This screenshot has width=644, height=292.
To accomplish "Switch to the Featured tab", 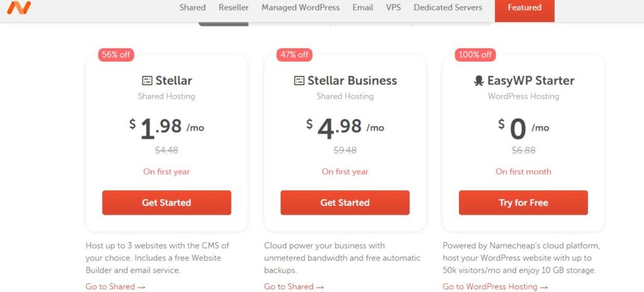I will pos(525,8).
